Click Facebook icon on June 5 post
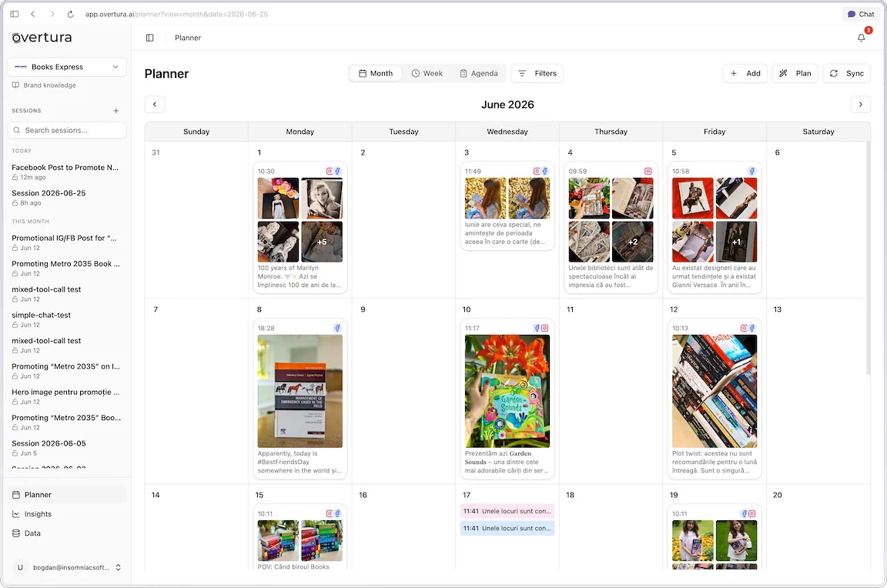887x588 pixels. (x=751, y=172)
